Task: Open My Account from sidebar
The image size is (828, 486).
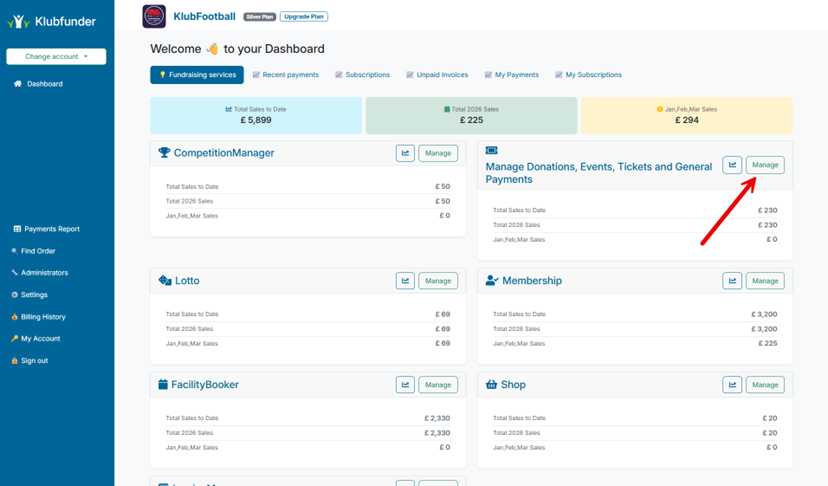Action: click(41, 339)
